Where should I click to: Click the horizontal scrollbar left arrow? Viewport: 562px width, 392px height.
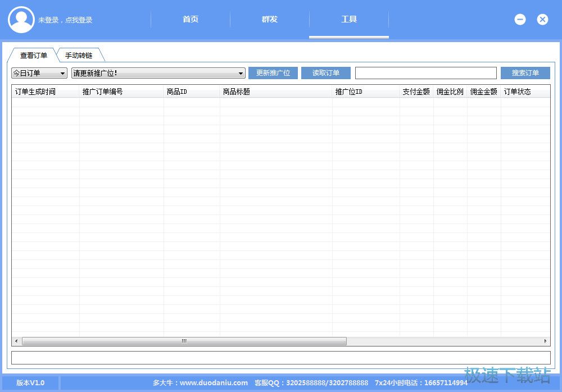coord(16,341)
